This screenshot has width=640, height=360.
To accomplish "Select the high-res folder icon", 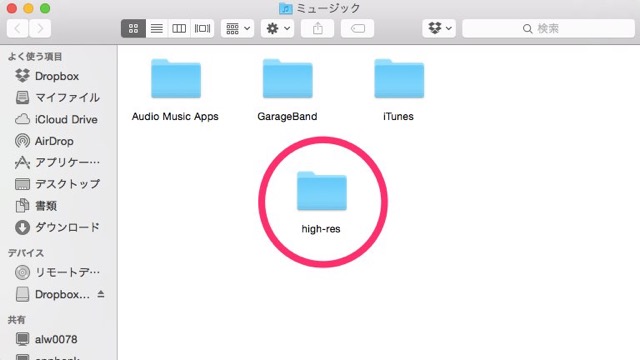I will pyautogui.click(x=322, y=191).
